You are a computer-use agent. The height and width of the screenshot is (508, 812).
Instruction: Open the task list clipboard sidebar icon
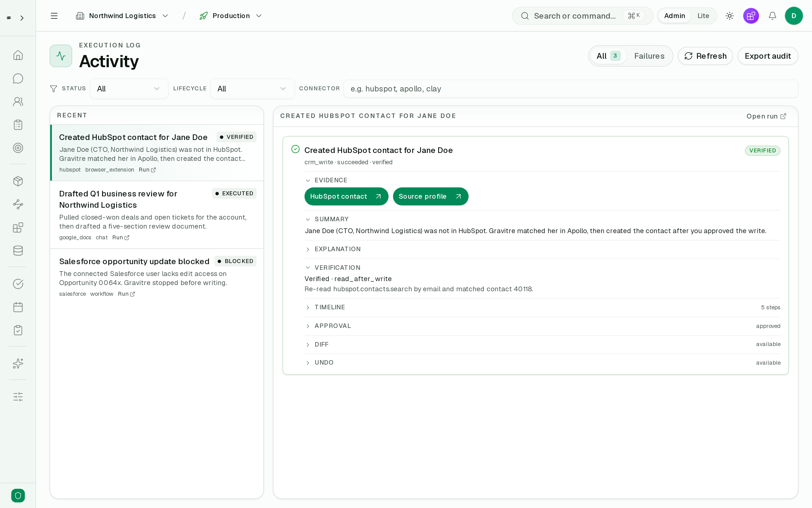pos(18,125)
